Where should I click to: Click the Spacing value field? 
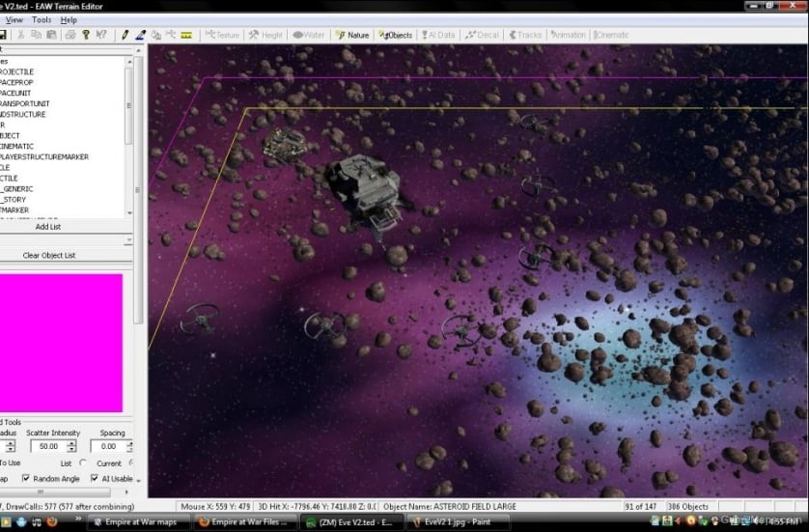coord(108,446)
